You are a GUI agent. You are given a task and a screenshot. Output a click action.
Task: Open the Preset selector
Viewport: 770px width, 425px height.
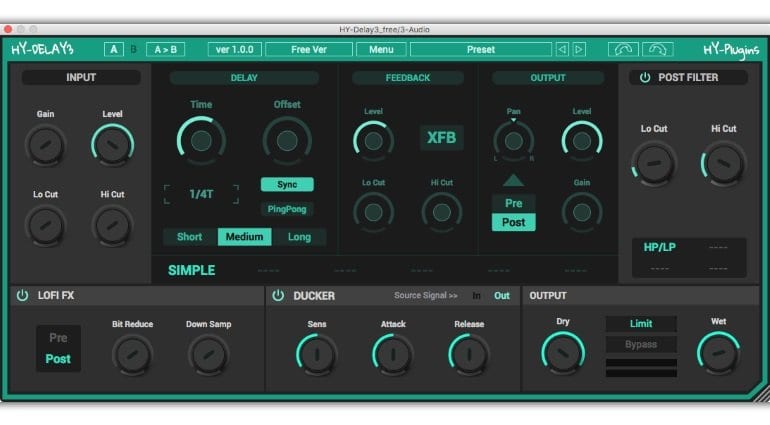tap(480, 49)
